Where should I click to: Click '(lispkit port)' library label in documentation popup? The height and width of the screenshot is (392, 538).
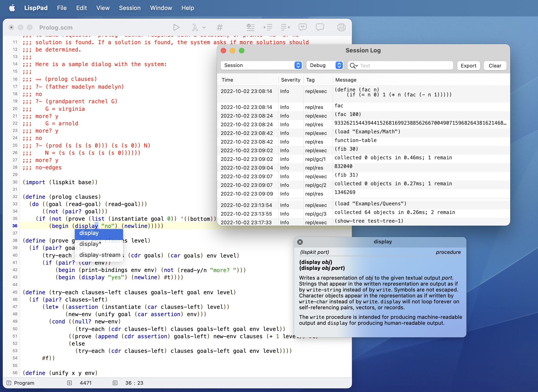pyautogui.click(x=314, y=252)
